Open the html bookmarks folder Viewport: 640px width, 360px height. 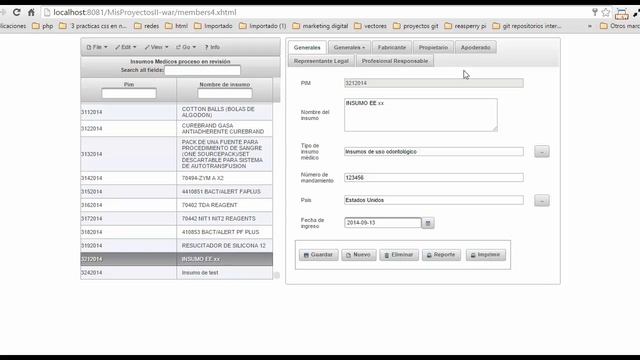pyautogui.click(x=176, y=26)
